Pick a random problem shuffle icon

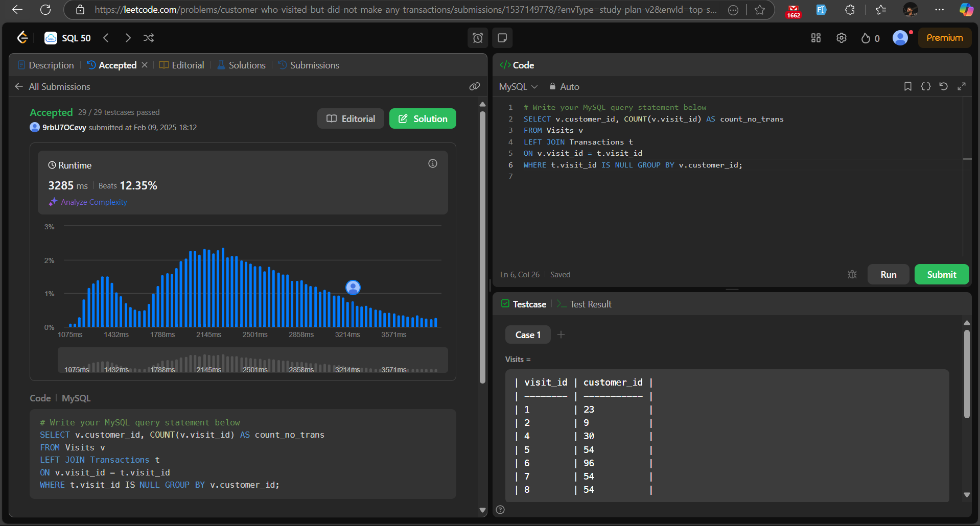tap(149, 38)
